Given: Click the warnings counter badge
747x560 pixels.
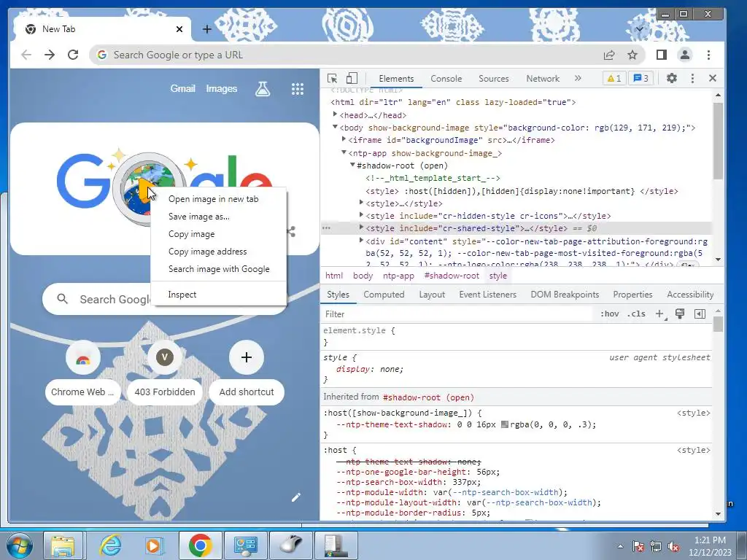Looking at the screenshot, I should 614,79.
